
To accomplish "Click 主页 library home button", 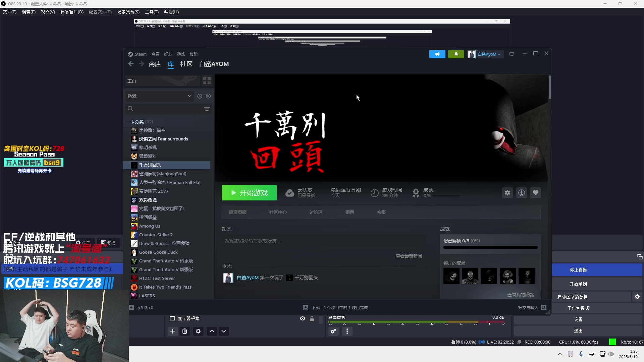I will (x=162, y=81).
